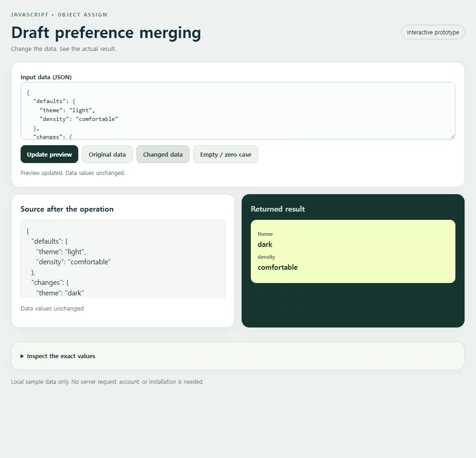Choose the Empty / zero case preset
The image size is (476, 458).
click(226, 154)
